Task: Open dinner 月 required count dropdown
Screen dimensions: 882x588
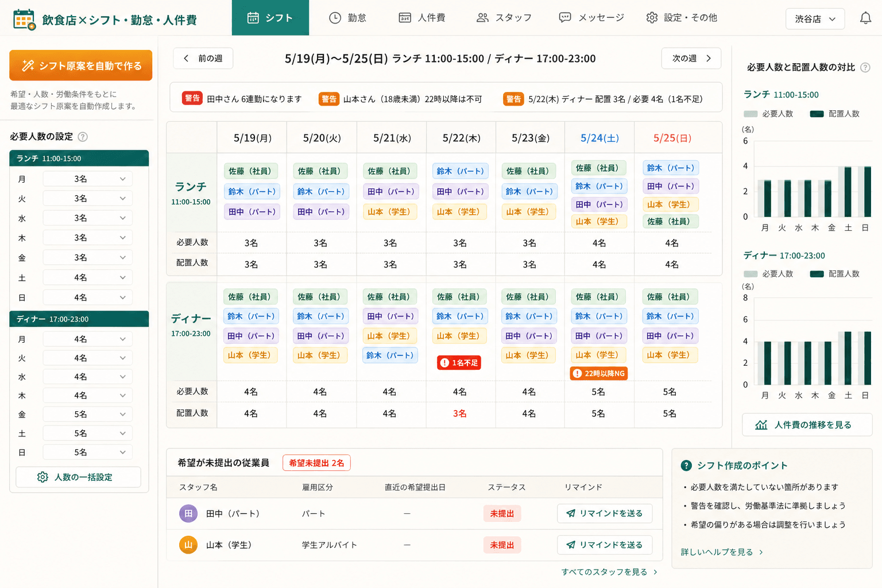Action: click(x=87, y=339)
